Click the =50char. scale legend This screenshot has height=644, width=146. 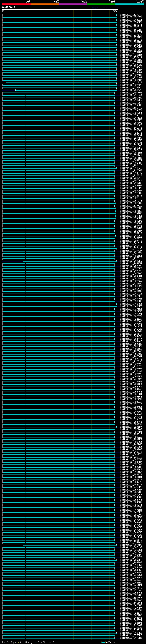click(109, 642)
